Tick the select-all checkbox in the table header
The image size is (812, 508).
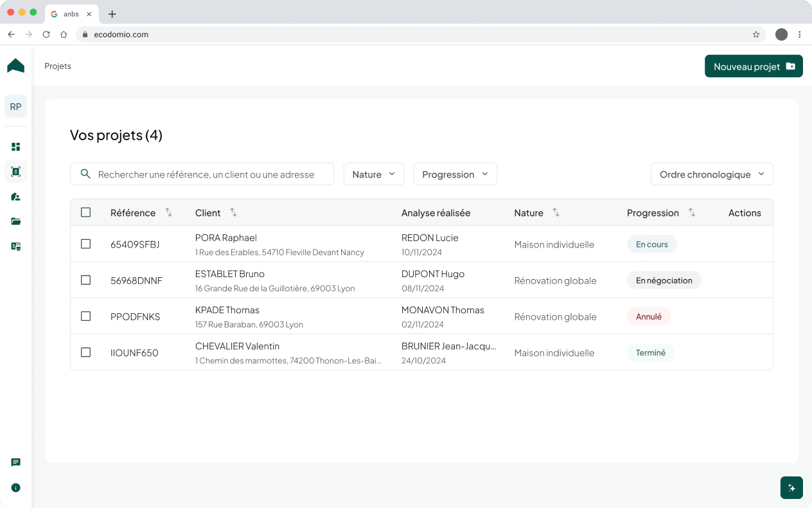tap(86, 212)
